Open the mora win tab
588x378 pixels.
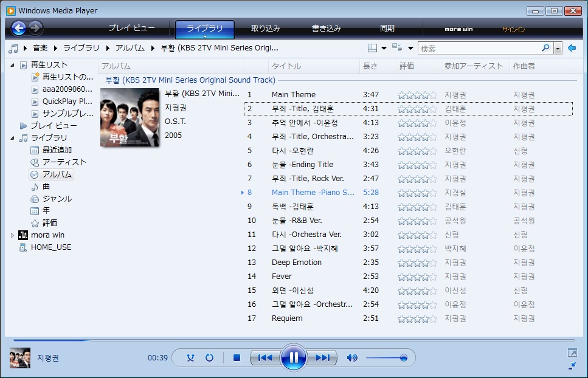[458, 29]
